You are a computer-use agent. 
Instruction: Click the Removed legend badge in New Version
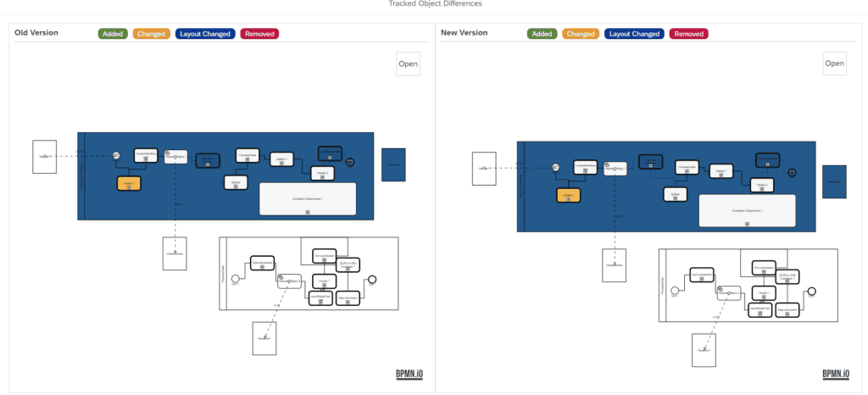[x=688, y=34]
